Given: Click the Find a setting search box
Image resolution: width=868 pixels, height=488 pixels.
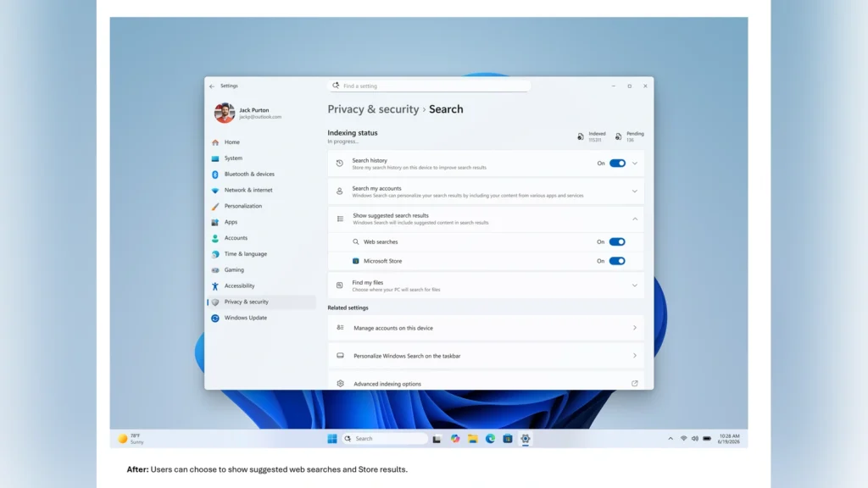Looking at the screenshot, I should (x=429, y=86).
